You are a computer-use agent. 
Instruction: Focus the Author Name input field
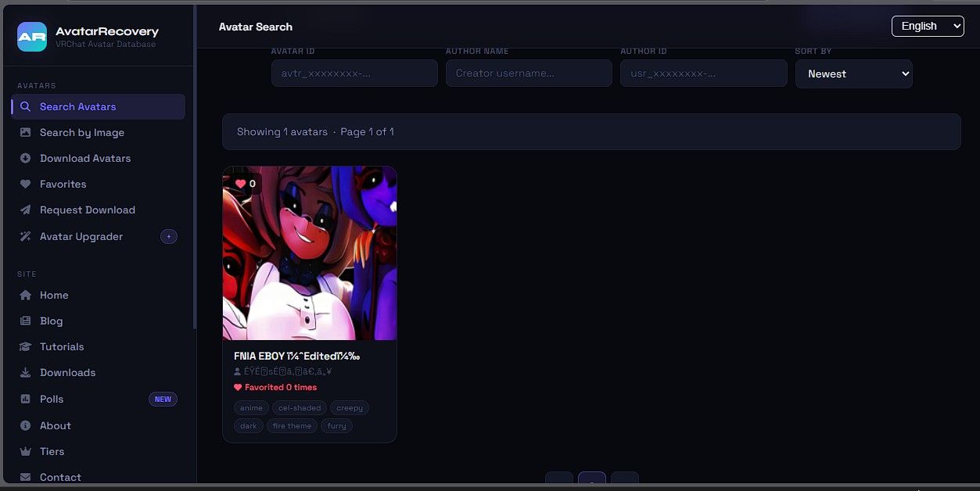529,73
